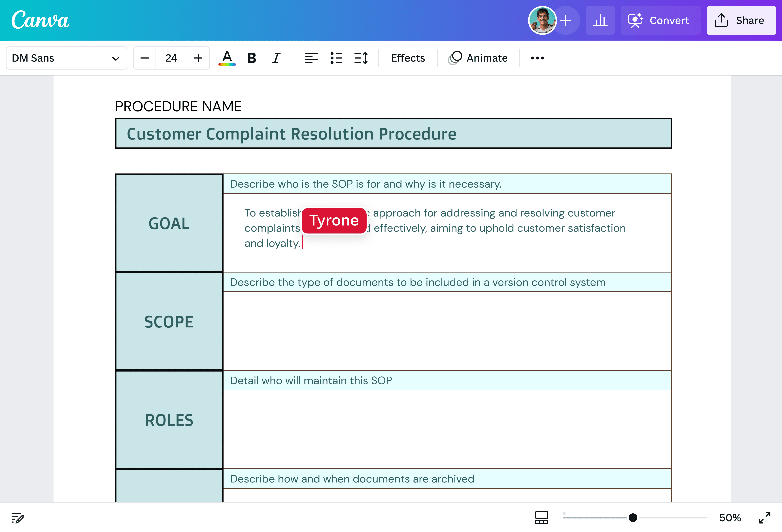
Task: Adjust line spacing via spacing icon
Action: point(361,58)
